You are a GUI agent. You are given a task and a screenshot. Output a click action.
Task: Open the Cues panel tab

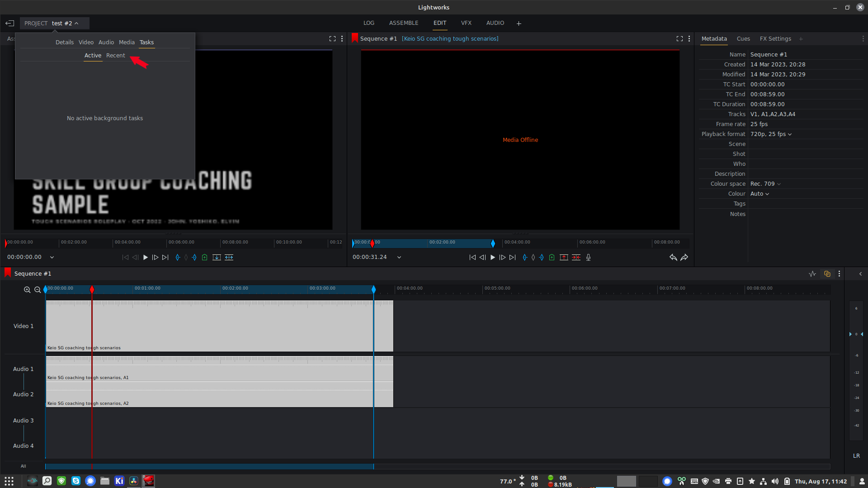pyautogui.click(x=743, y=39)
